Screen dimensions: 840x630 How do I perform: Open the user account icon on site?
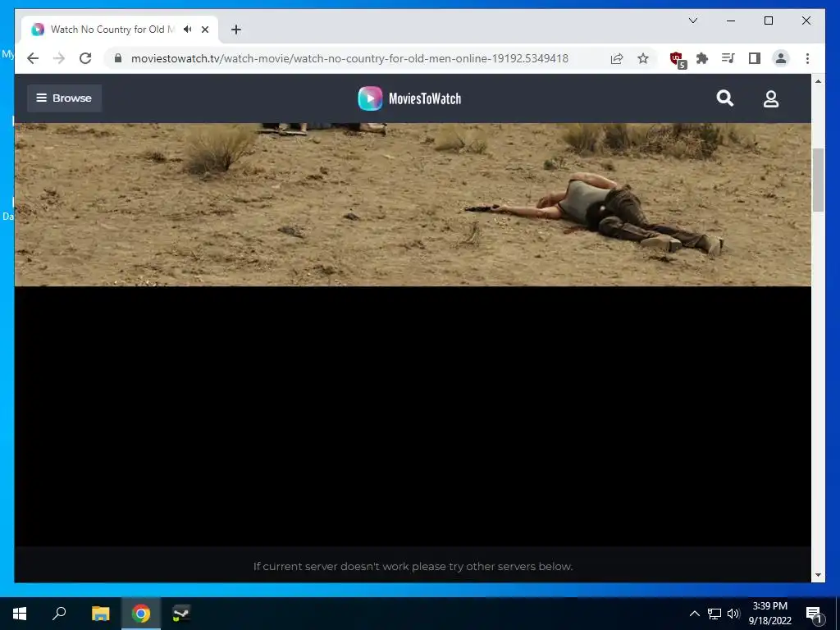point(771,98)
